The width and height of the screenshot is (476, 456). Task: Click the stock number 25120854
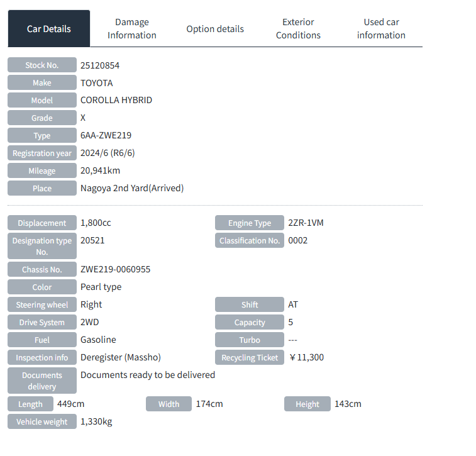(100, 65)
